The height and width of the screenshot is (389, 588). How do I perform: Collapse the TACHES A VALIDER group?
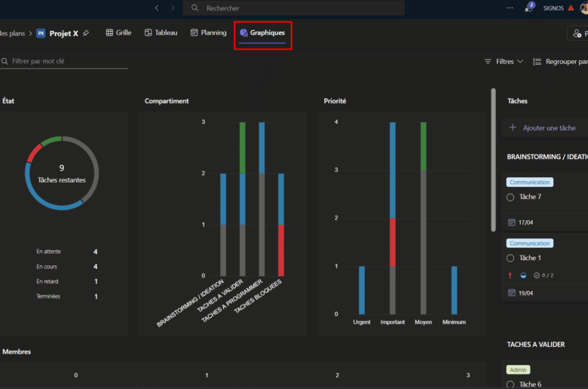[x=536, y=344]
